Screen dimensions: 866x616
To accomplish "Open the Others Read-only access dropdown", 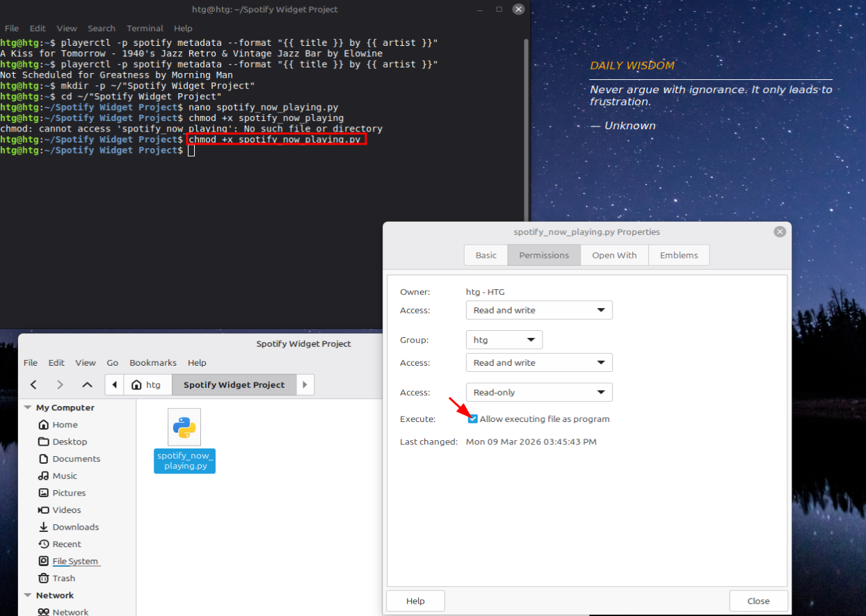I will (539, 393).
